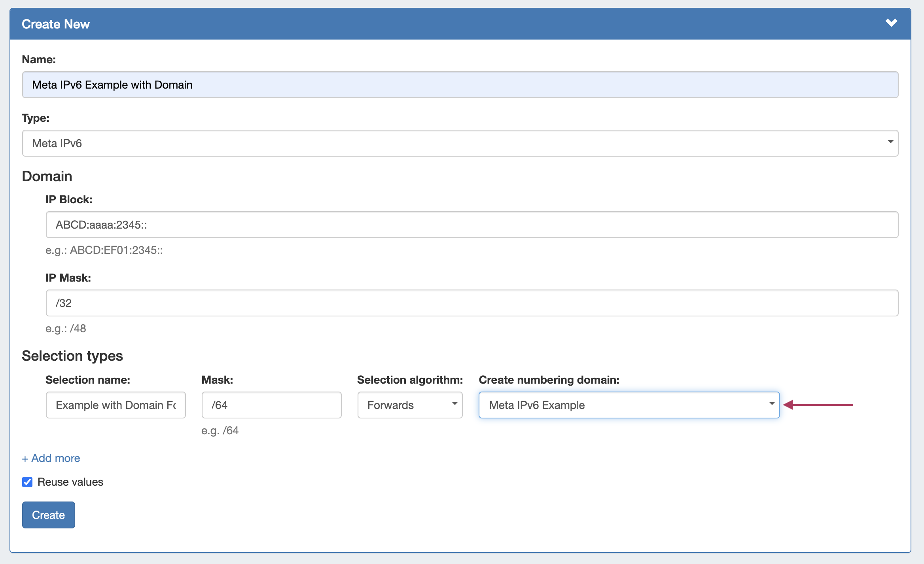924x564 pixels.
Task: Focus the Mask field containing /64
Action: click(271, 405)
